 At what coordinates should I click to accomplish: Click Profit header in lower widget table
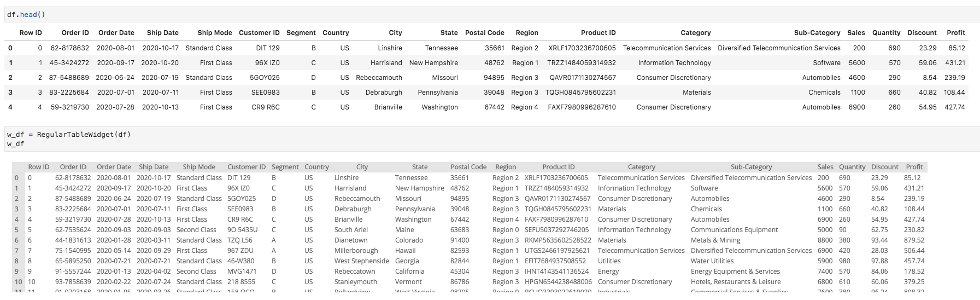[914, 167]
